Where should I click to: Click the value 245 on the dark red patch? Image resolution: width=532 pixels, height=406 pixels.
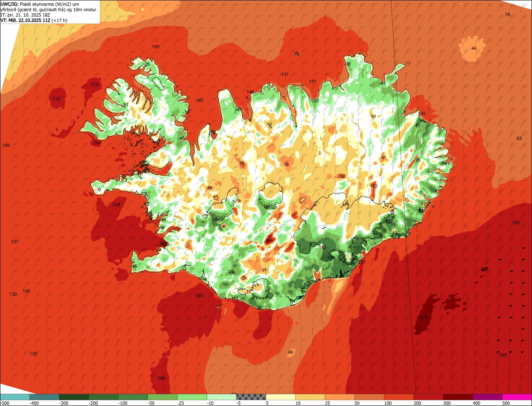tap(116, 205)
